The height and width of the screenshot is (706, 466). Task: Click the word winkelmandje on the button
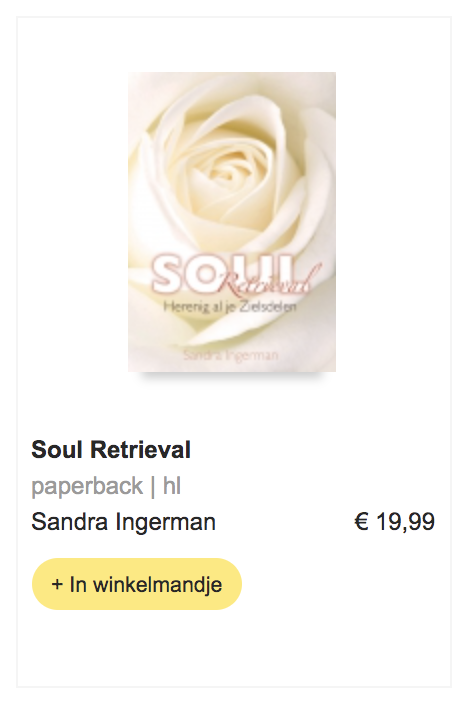(158, 584)
